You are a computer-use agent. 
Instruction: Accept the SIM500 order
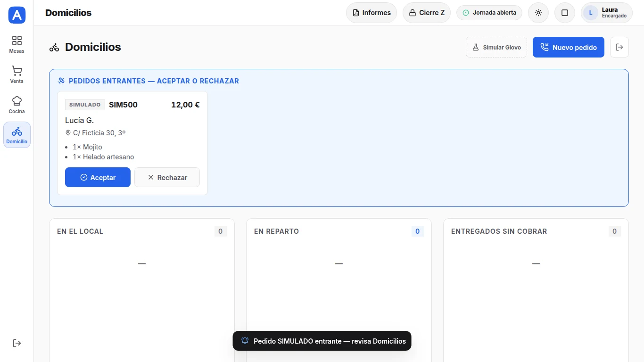point(98,177)
